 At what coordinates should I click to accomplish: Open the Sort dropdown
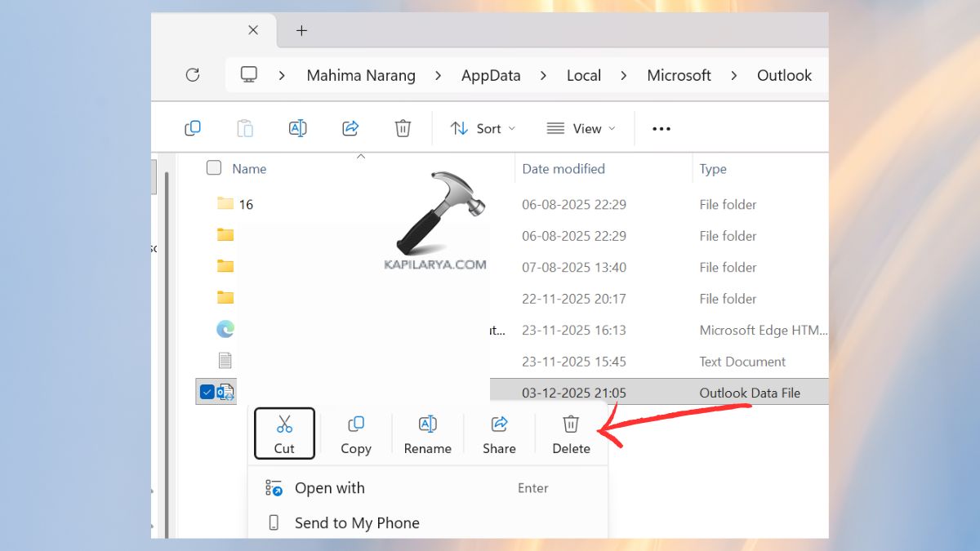(483, 128)
